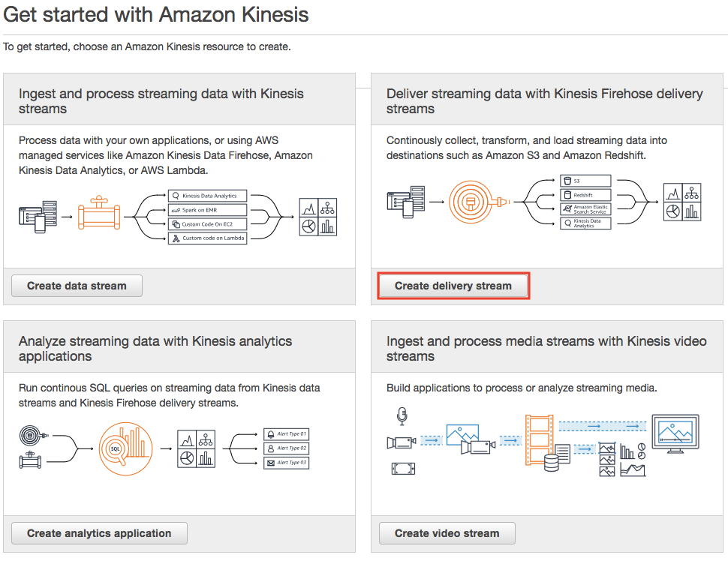This screenshot has width=728, height=561.
Task: Click the orange film strip icon
Action: (540, 439)
